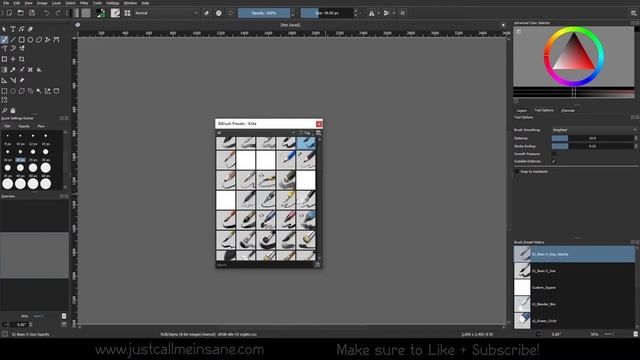The height and width of the screenshot is (360, 640).
Task: Open the Layer menu
Action: pyautogui.click(x=56, y=3)
